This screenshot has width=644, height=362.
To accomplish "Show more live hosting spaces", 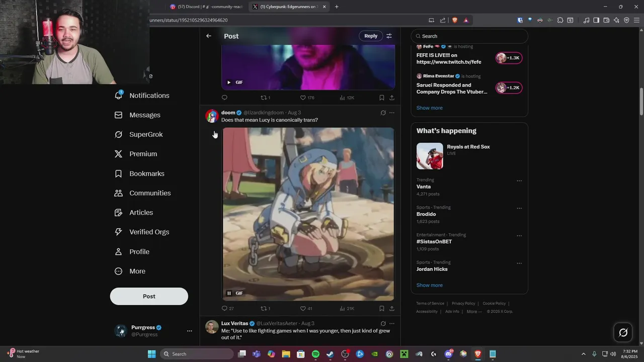I will click(430, 108).
